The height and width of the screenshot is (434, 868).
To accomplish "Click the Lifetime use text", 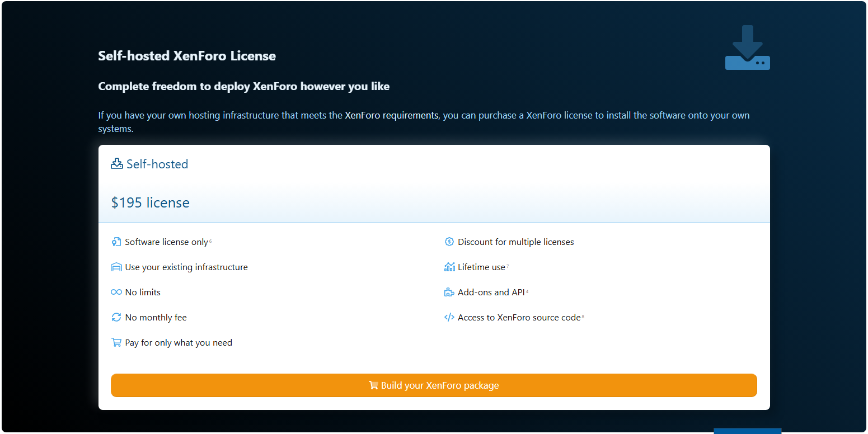I will 481,267.
